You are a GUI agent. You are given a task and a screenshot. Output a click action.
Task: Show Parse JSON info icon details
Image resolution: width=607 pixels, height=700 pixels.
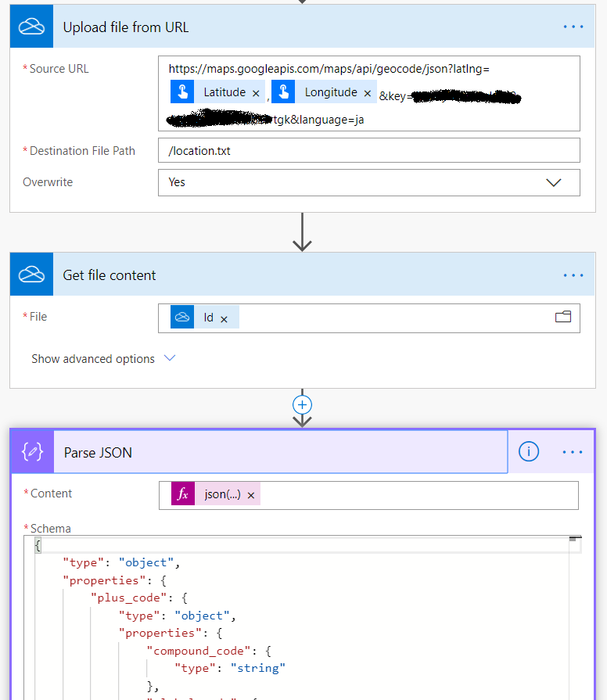(529, 452)
